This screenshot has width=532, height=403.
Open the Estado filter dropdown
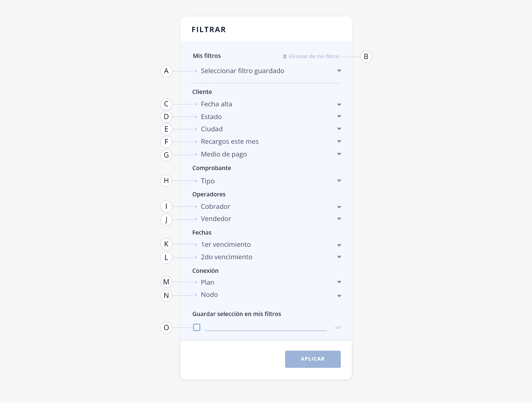pos(267,117)
